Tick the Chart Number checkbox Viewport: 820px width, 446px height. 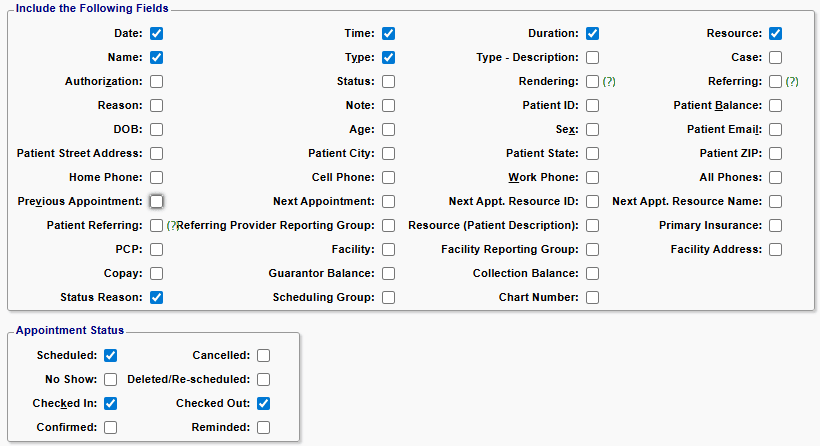pyautogui.click(x=593, y=298)
